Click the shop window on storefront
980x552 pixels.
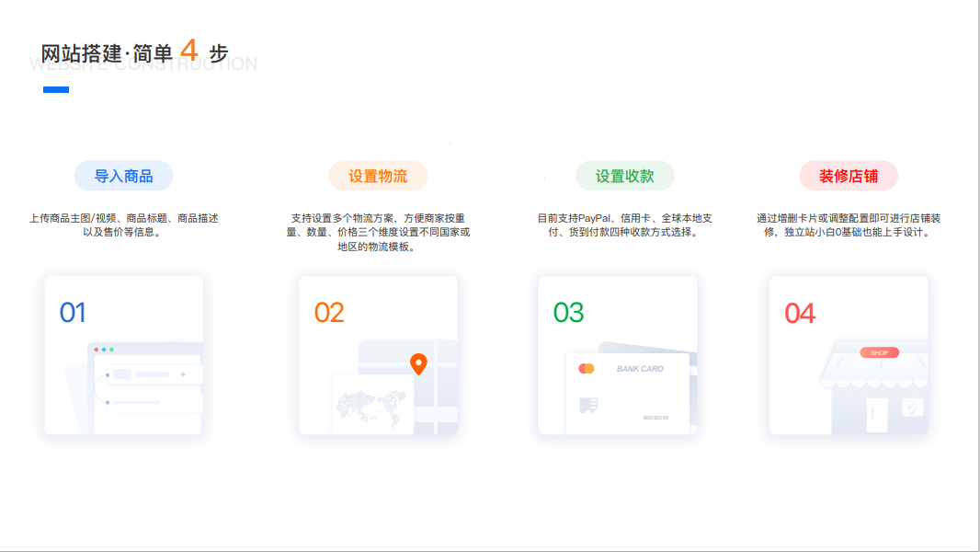click(913, 407)
